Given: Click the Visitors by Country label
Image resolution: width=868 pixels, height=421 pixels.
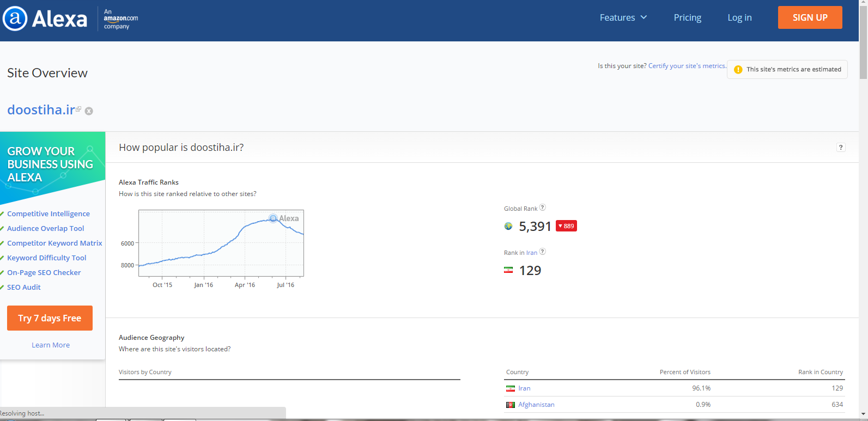Looking at the screenshot, I should click(x=145, y=373).
